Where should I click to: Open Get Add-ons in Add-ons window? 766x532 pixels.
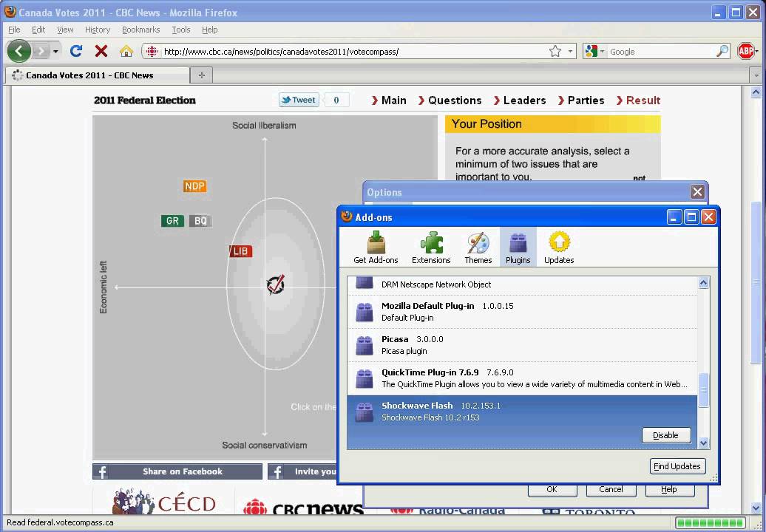point(376,248)
